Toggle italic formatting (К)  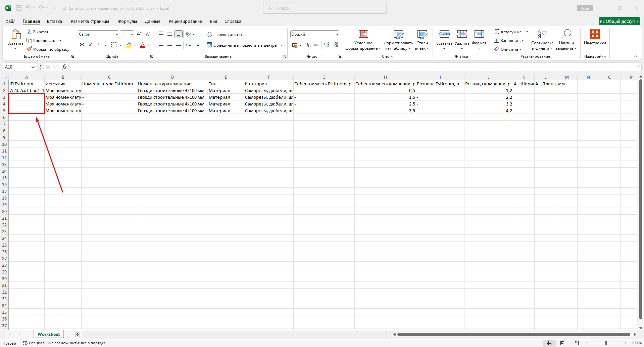point(90,45)
